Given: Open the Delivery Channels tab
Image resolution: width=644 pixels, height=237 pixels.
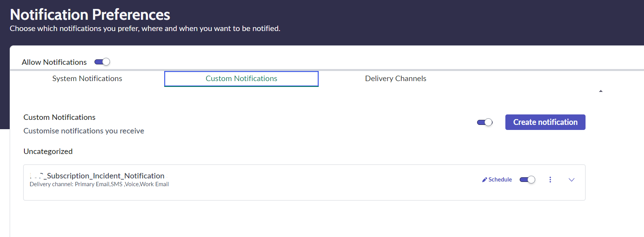Looking at the screenshot, I should coord(395,79).
